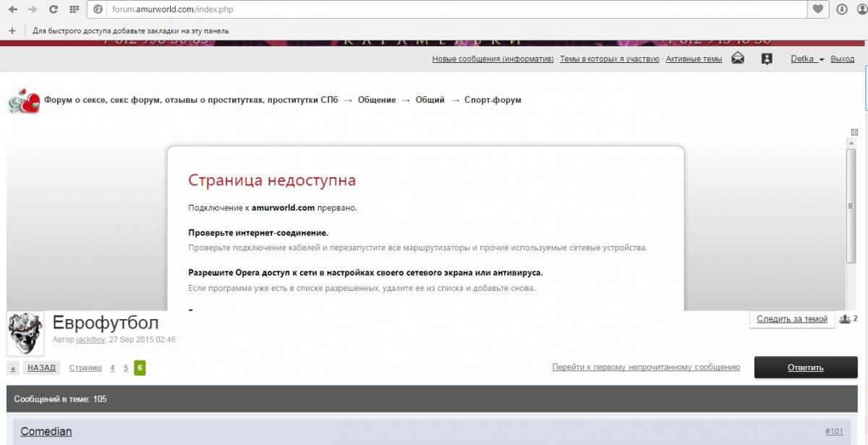Click the Выход logout link
868x445 pixels.
[843, 59]
